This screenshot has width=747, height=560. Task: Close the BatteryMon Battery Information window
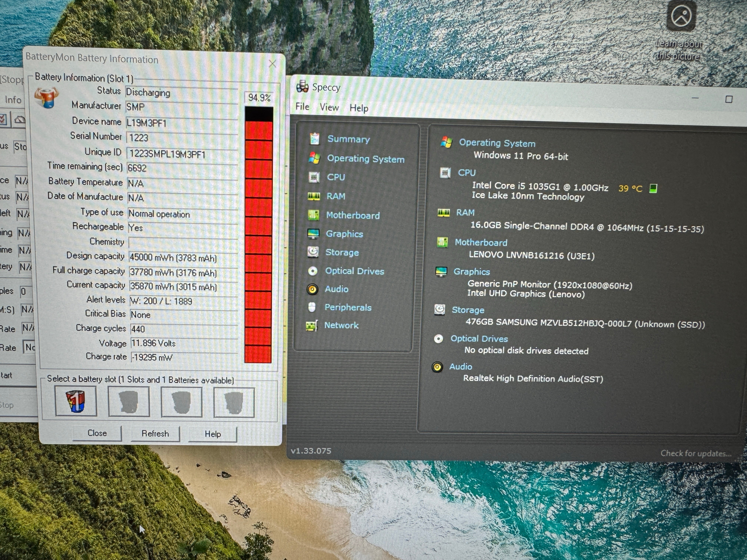272,64
